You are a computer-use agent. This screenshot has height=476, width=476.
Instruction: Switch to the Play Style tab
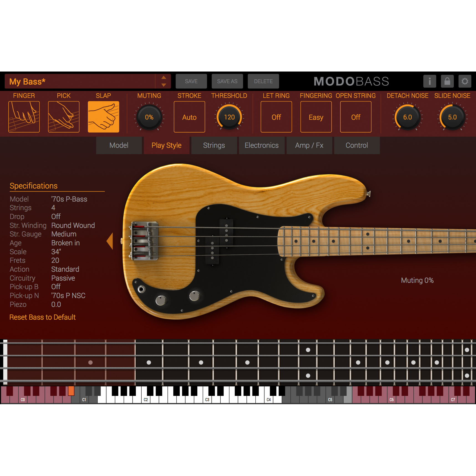pos(167,145)
